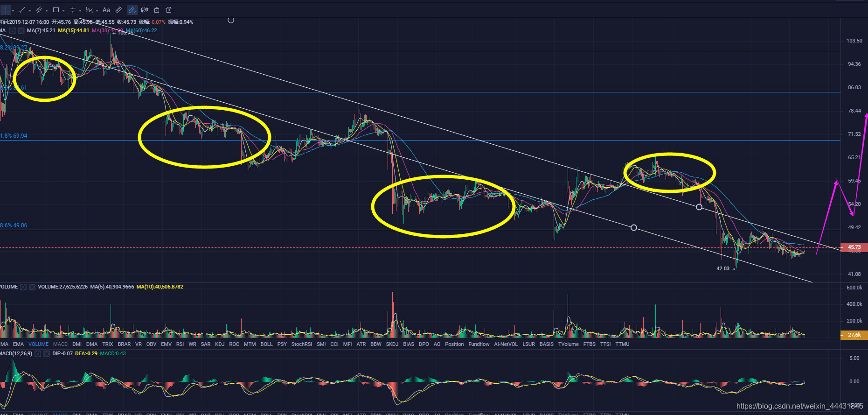
Task: Click the volume axis tag 27.6k
Action: coord(854,335)
